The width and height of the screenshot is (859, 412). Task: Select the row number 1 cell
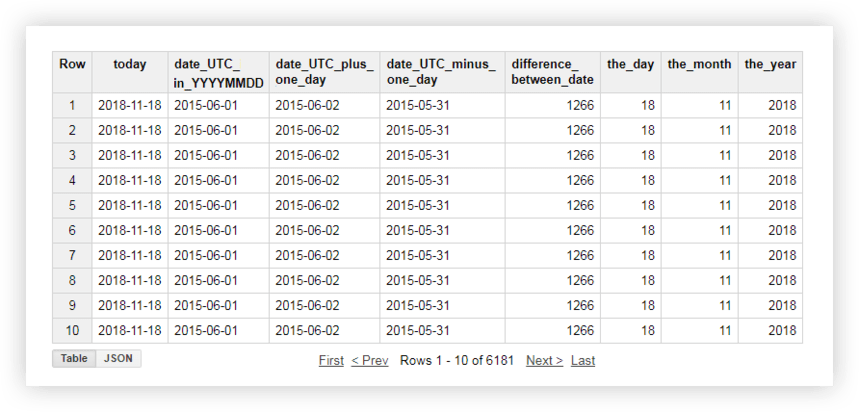tap(72, 105)
